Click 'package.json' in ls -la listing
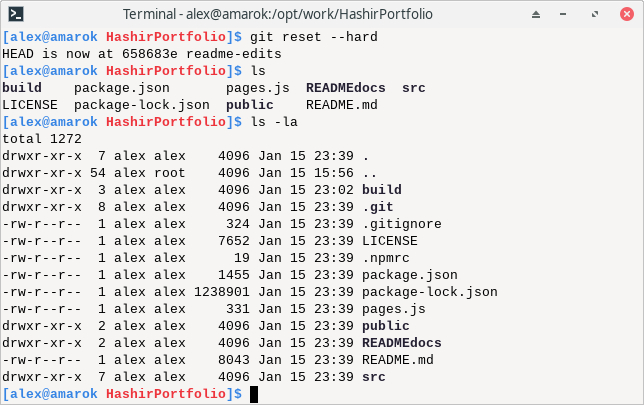644x405 pixels. click(x=409, y=275)
